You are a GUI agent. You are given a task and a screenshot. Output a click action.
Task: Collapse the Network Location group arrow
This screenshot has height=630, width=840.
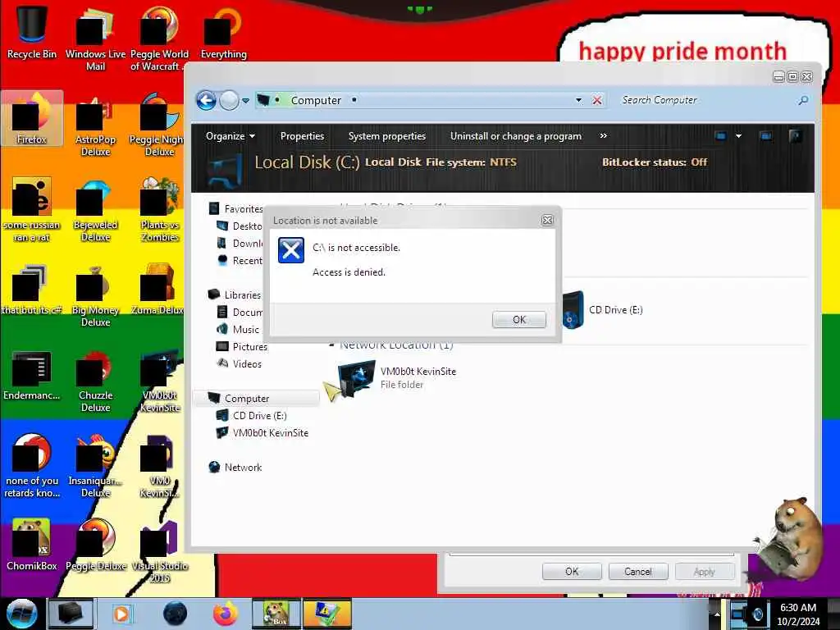pyautogui.click(x=332, y=345)
